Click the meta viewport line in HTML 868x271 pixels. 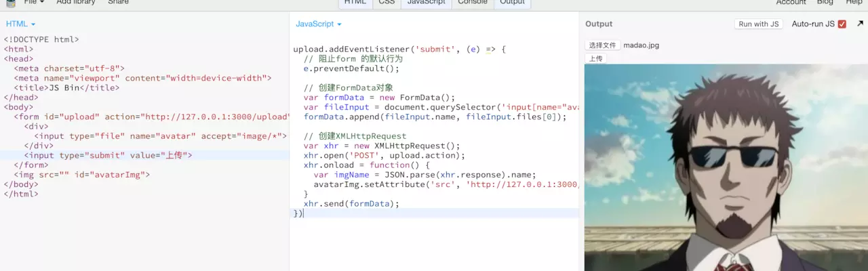click(x=142, y=78)
